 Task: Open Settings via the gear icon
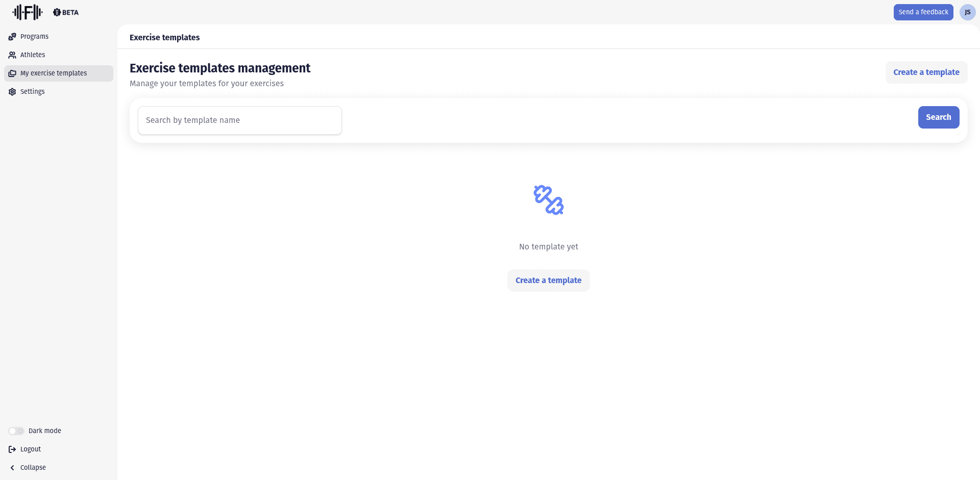pyautogui.click(x=12, y=92)
